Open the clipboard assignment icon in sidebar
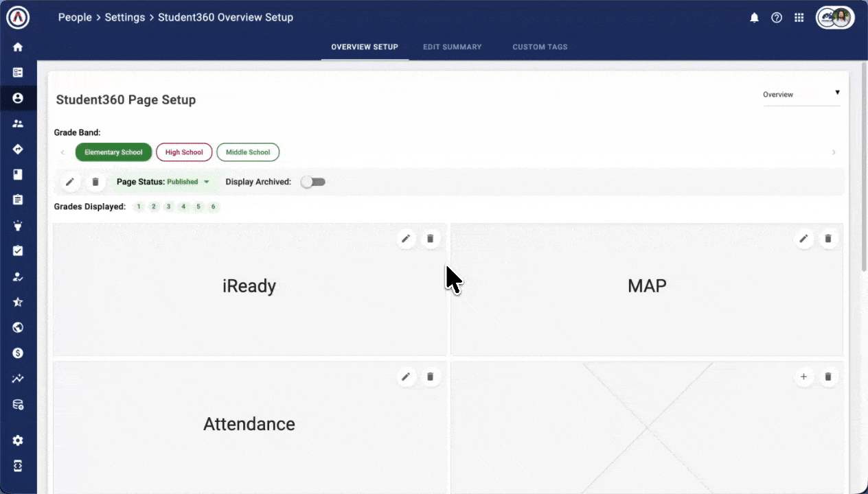This screenshot has height=494, width=868. pos(18,200)
